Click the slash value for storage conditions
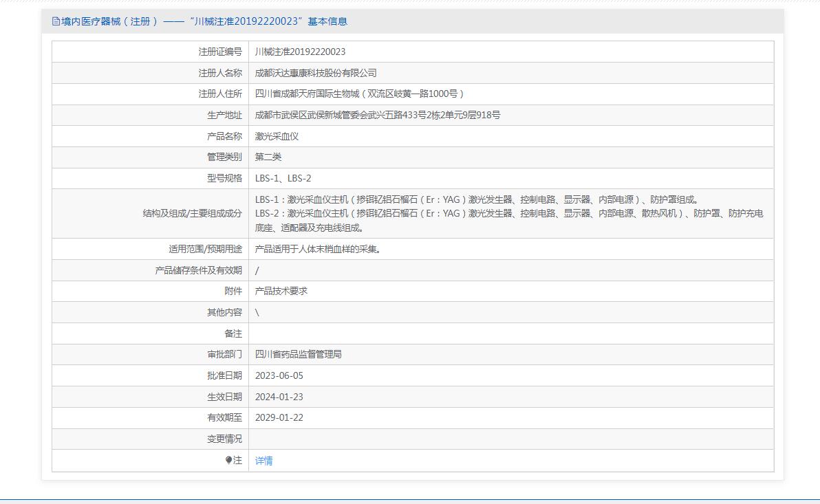Viewport: 820px width, 504px height. point(257,270)
